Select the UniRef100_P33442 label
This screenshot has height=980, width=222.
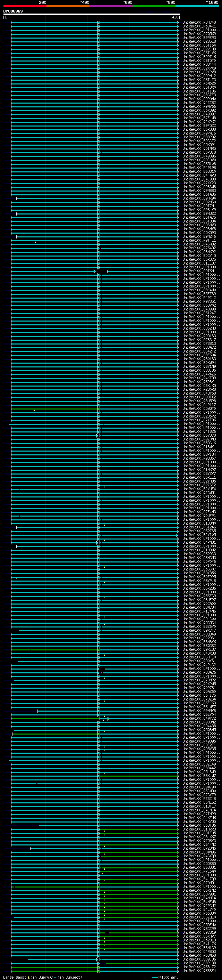tap(199, 769)
